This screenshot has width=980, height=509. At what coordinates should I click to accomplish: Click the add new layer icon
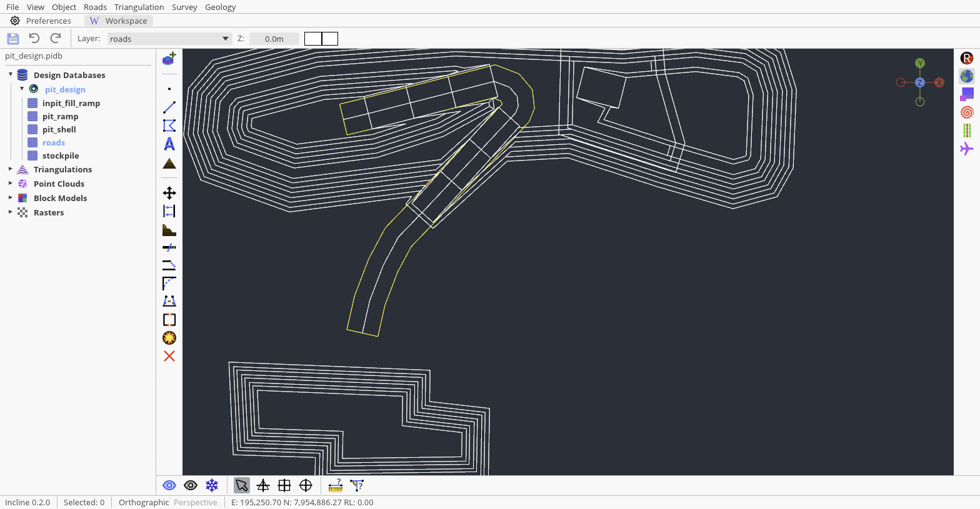(x=169, y=59)
